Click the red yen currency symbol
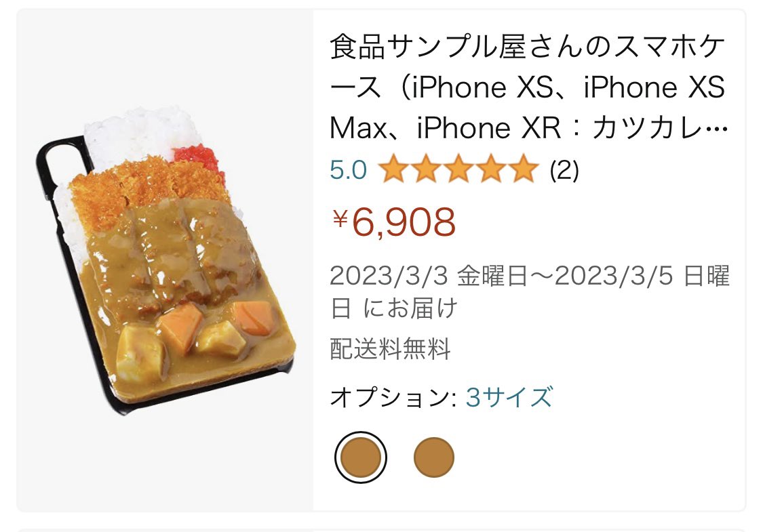763x532 pixels. tap(340, 219)
